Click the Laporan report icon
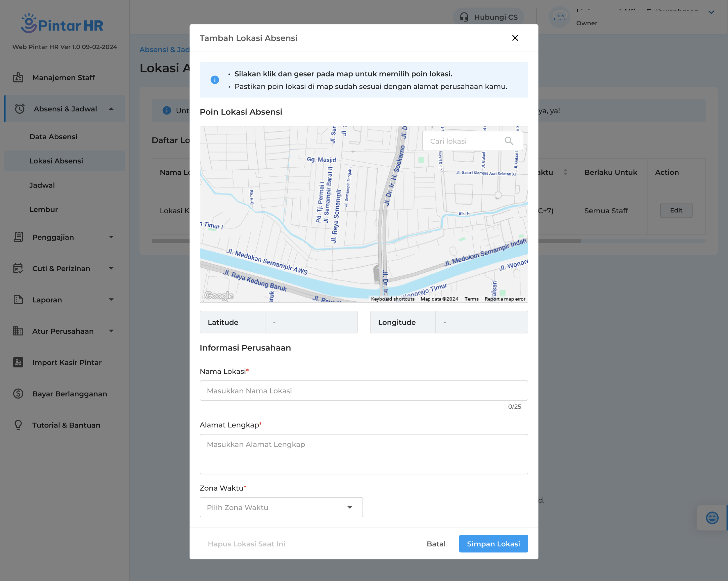 point(18,300)
